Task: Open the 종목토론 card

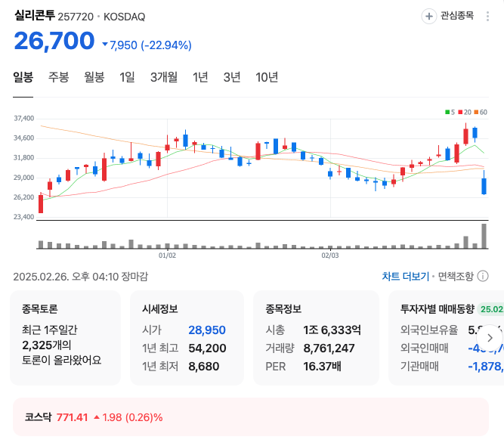Action: tap(66, 338)
